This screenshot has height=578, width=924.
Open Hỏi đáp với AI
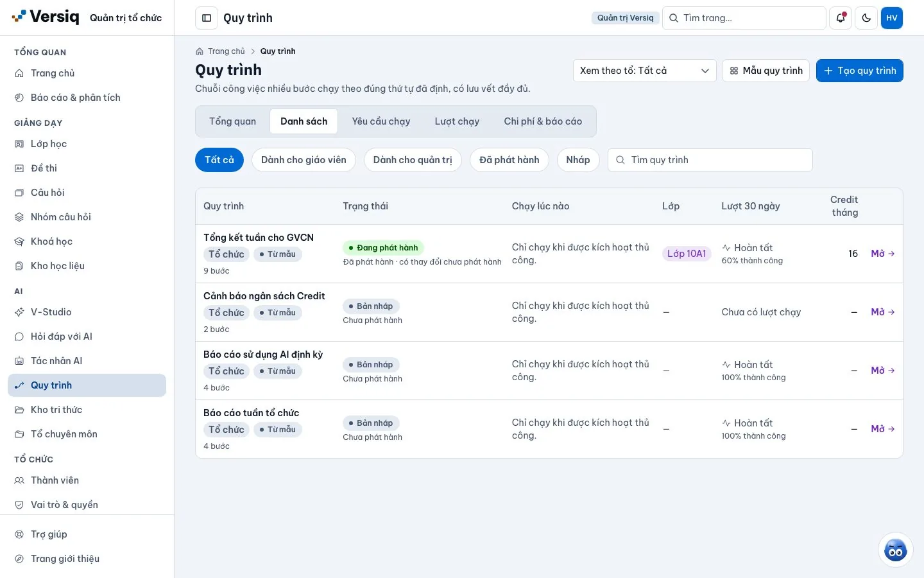(87, 337)
